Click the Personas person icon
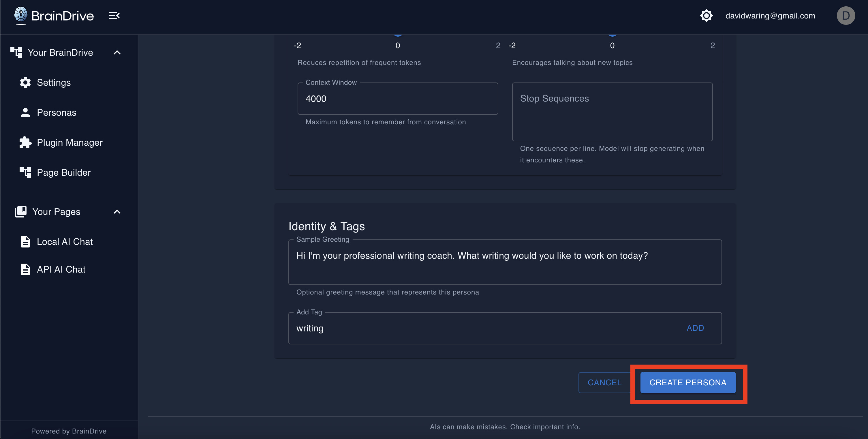 click(x=25, y=112)
